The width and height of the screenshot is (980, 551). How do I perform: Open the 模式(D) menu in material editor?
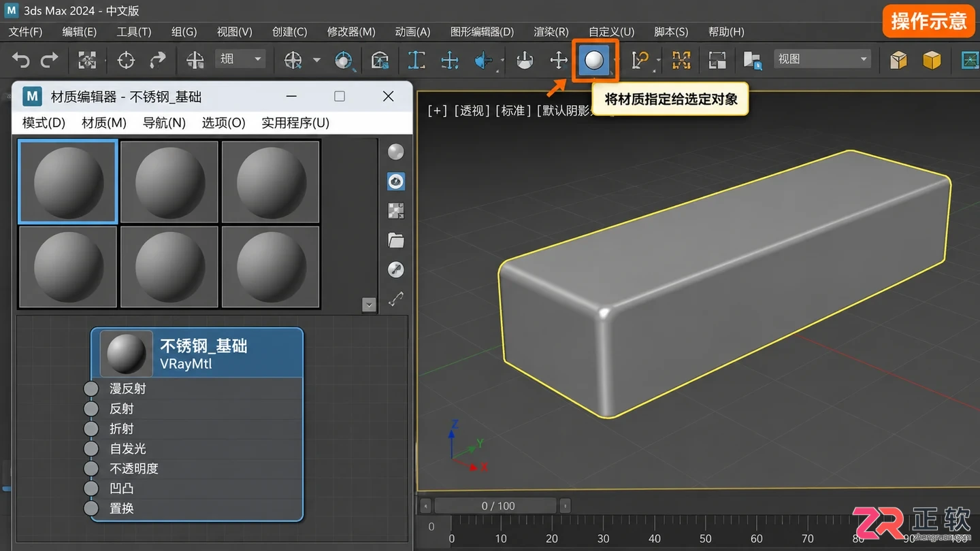pyautogui.click(x=44, y=122)
